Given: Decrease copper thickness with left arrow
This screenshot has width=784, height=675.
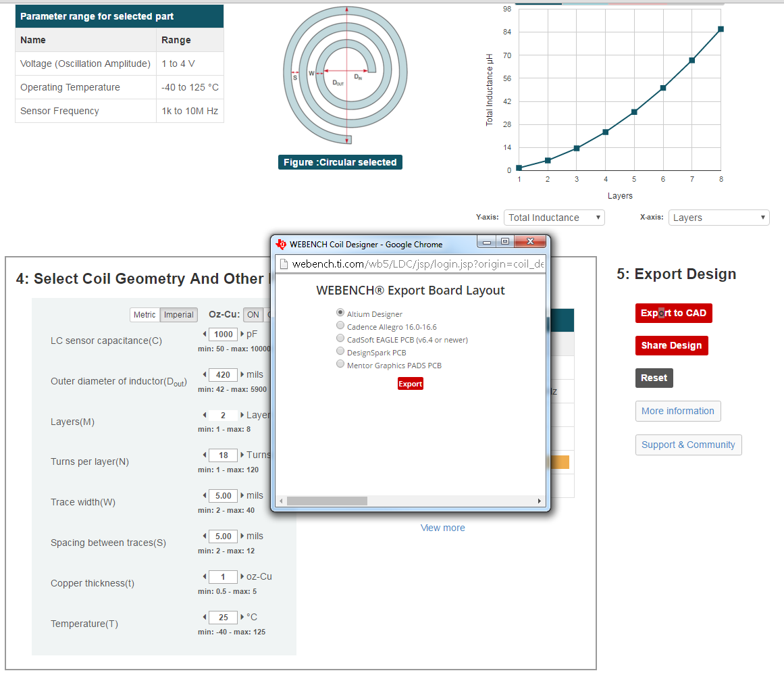Looking at the screenshot, I should [x=205, y=576].
